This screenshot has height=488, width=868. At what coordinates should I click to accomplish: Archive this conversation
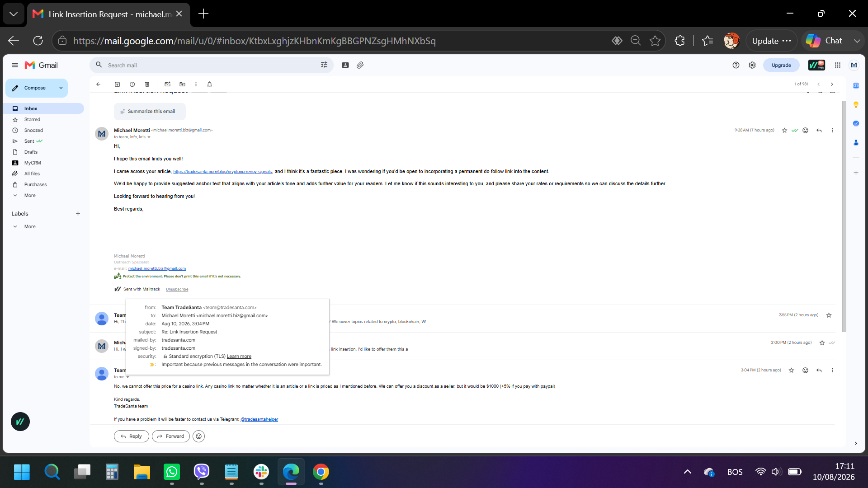(x=117, y=84)
